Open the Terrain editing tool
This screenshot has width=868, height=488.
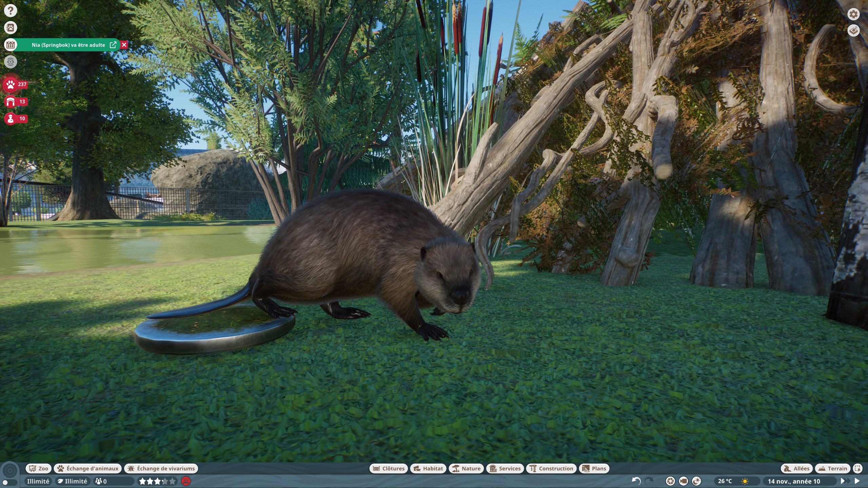click(x=833, y=468)
